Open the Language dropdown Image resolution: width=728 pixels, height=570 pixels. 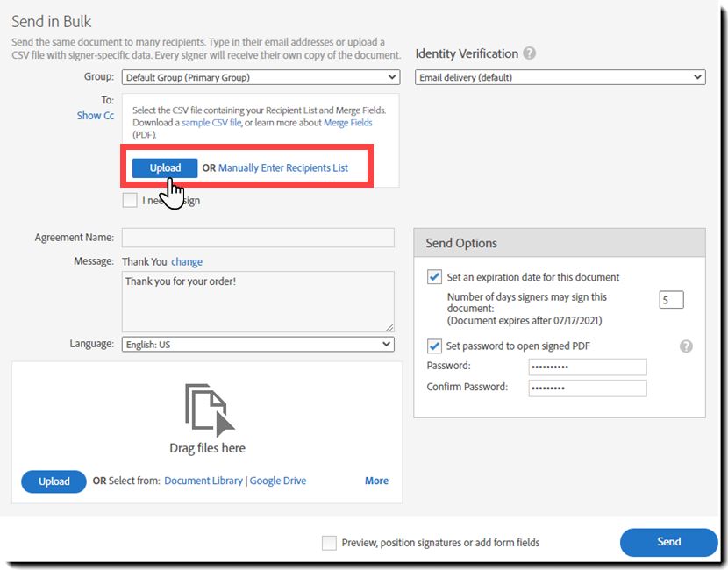tap(258, 345)
